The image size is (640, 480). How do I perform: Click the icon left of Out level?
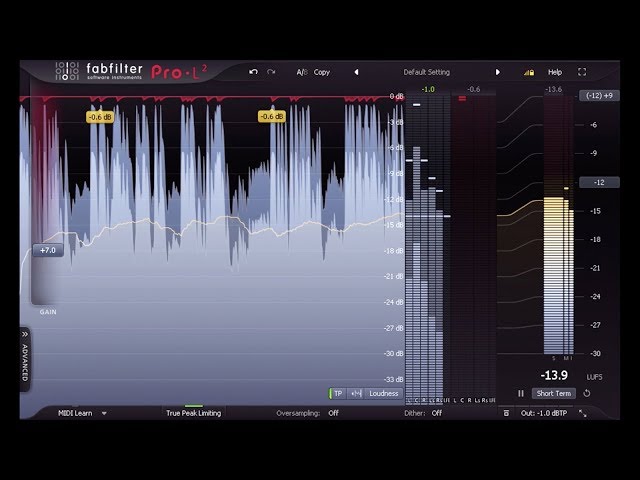506,413
